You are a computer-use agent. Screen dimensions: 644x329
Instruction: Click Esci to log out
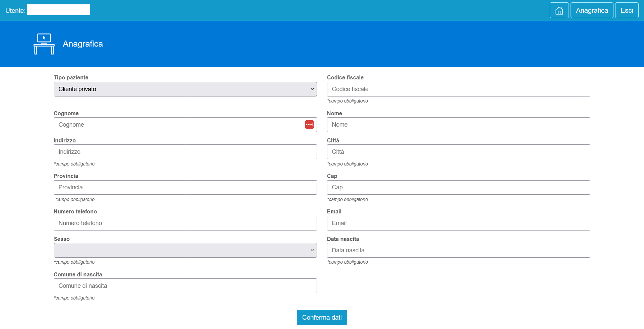pos(627,10)
